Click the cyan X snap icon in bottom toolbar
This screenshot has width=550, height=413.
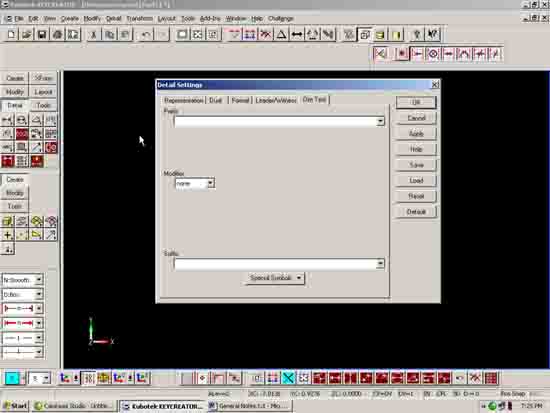pos(288,378)
